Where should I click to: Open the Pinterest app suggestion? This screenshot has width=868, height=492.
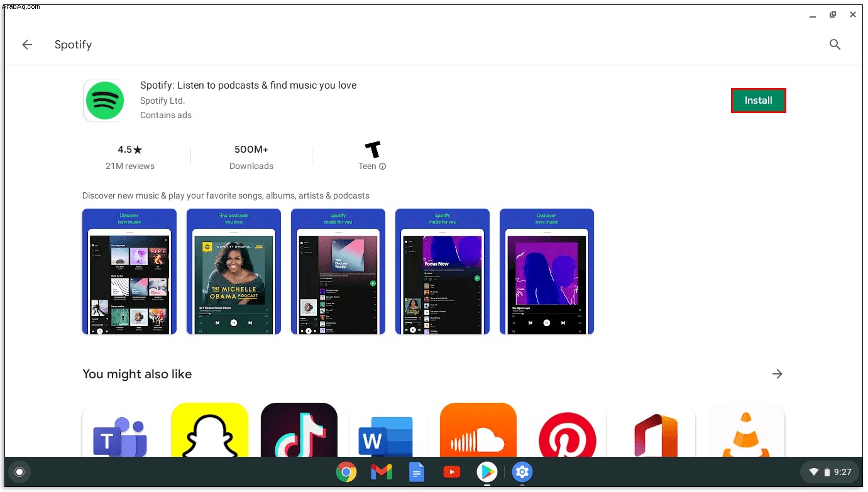pyautogui.click(x=568, y=430)
